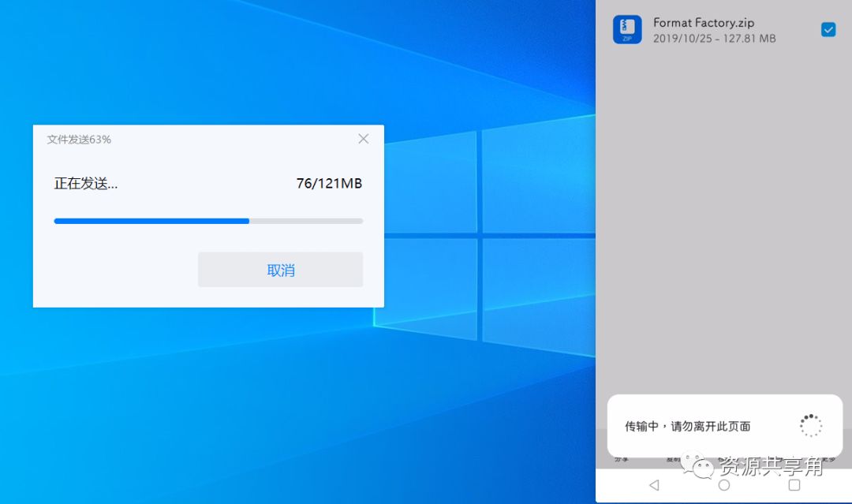The image size is (852, 504).
Task: Click the blue file sending progress bar
Action: pos(208,221)
